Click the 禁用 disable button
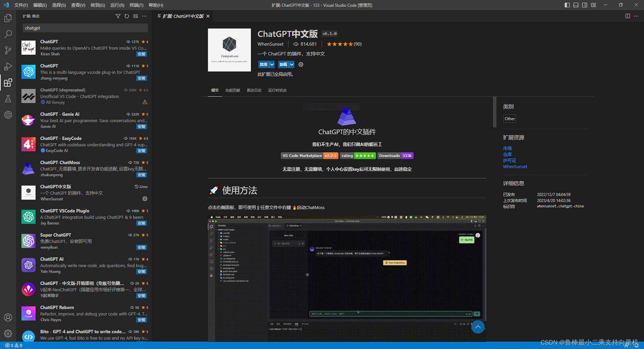This screenshot has width=644, height=349. pos(264,64)
